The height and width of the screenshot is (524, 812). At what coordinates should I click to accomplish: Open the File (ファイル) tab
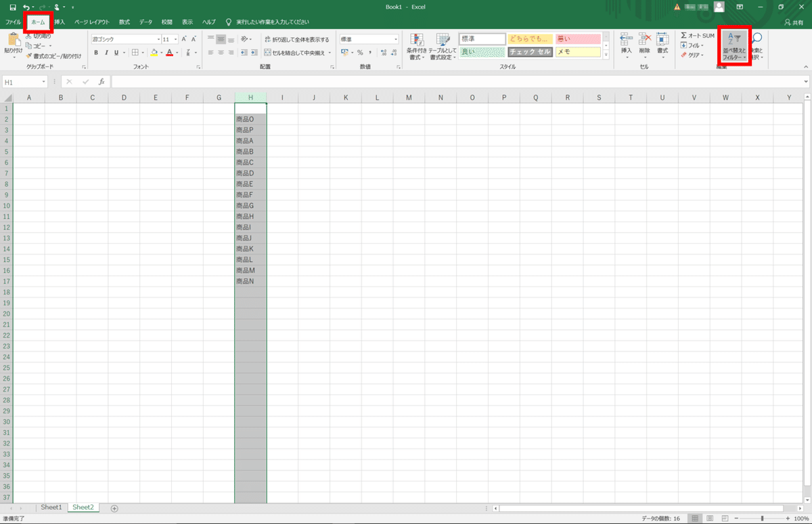coord(14,22)
